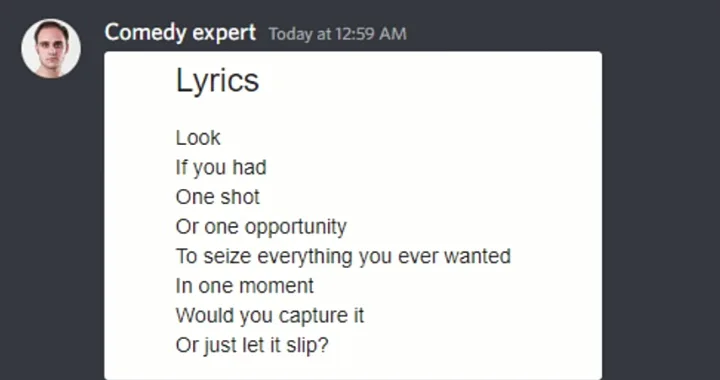Click the Or one opportunity line
Viewport: 720px width, 380px height.
click(x=261, y=227)
